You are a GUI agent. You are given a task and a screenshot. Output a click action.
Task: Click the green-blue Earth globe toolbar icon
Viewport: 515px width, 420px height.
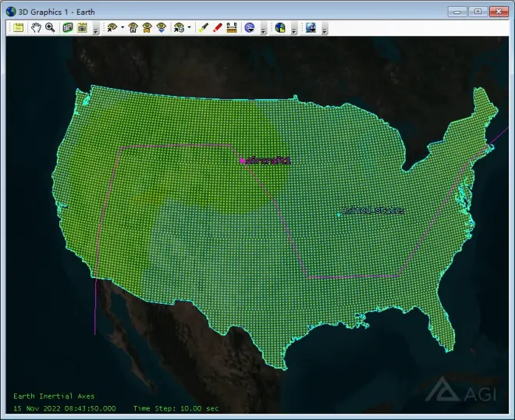[280, 27]
